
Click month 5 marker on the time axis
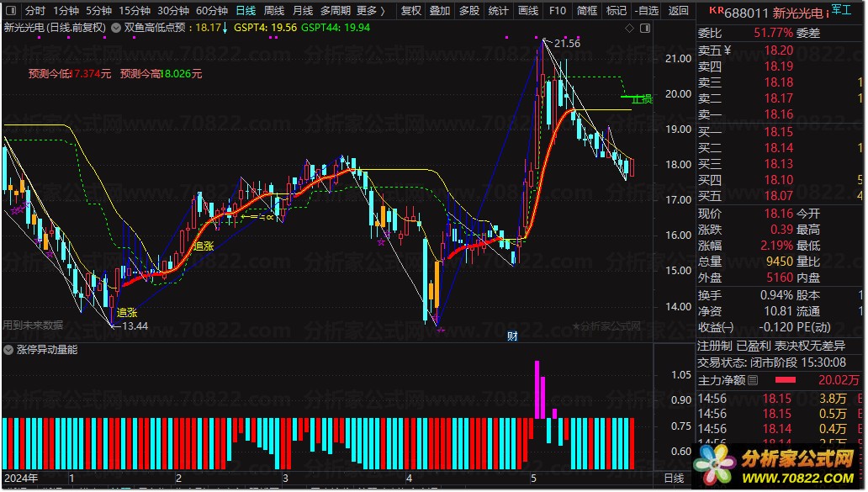tap(533, 479)
